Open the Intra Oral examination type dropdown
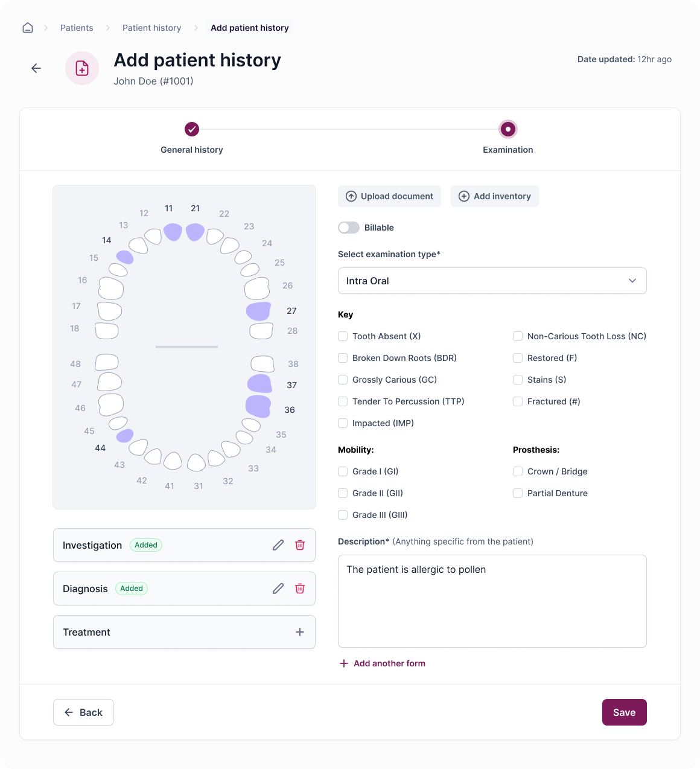The height and width of the screenshot is (769, 700). (x=492, y=281)
